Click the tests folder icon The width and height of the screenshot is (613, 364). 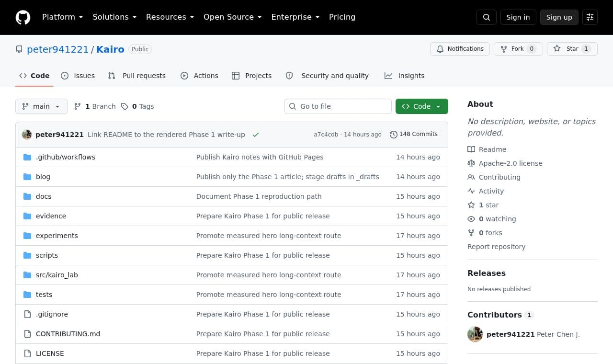coord(27,295)
